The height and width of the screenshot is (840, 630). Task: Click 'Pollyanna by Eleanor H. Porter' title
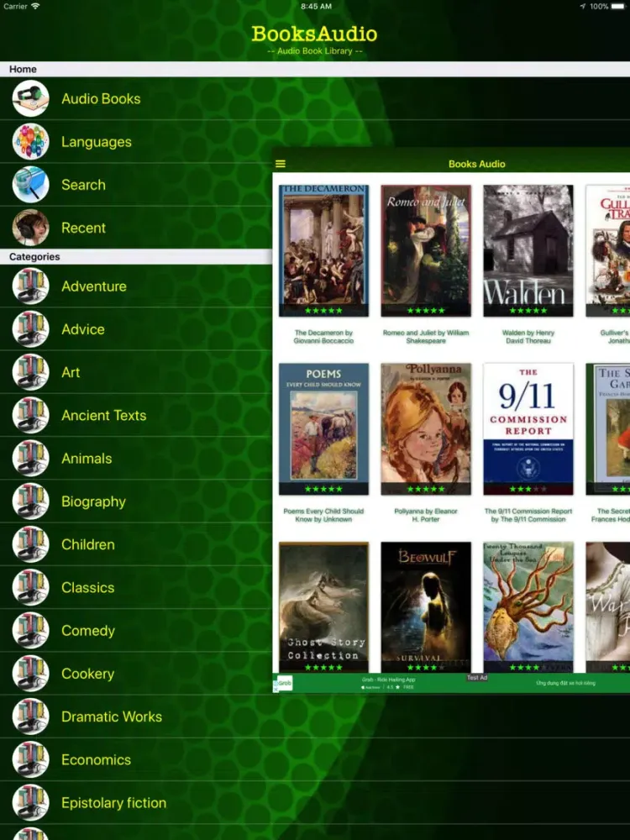(x=426, y=515)
